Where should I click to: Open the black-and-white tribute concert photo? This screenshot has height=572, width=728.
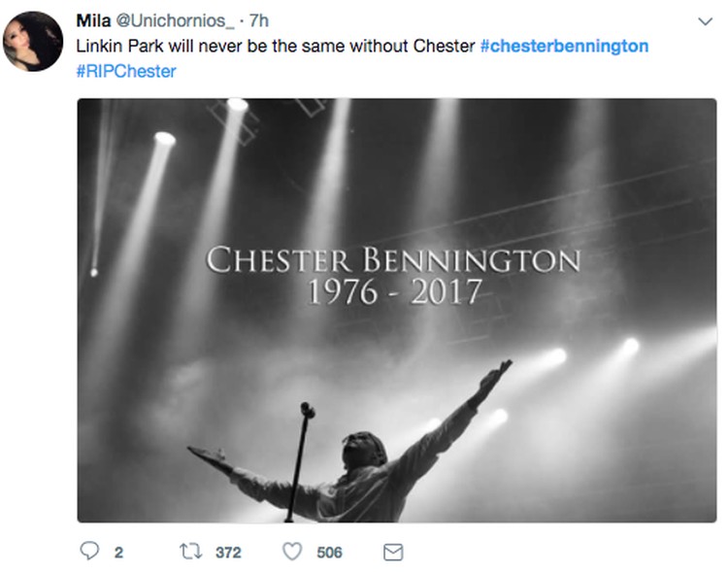(x=397, y=311)
